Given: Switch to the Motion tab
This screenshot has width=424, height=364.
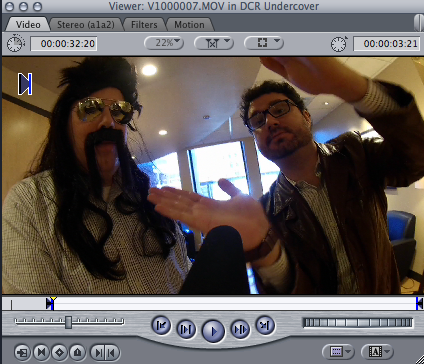Looking at the screenshot, I should [x=189, y=25].
